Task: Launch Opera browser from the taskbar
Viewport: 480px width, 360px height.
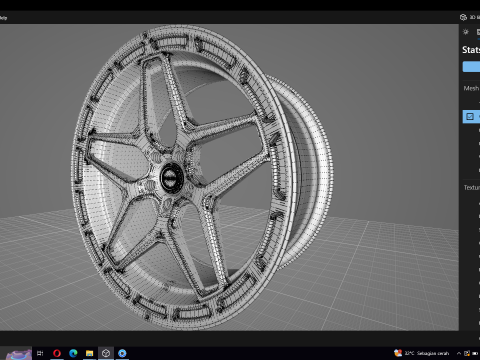Action: (57, 353)
